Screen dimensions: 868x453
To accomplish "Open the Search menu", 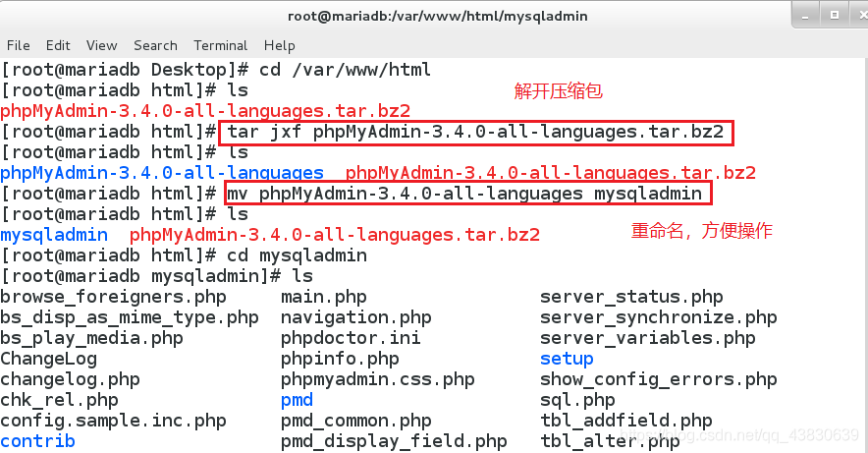I will (155, 45).
